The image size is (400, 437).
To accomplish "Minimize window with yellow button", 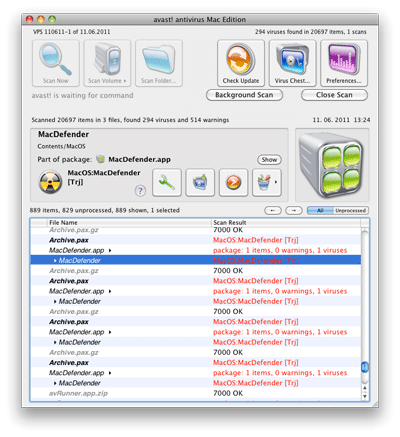I will click(x=41, y=19).
